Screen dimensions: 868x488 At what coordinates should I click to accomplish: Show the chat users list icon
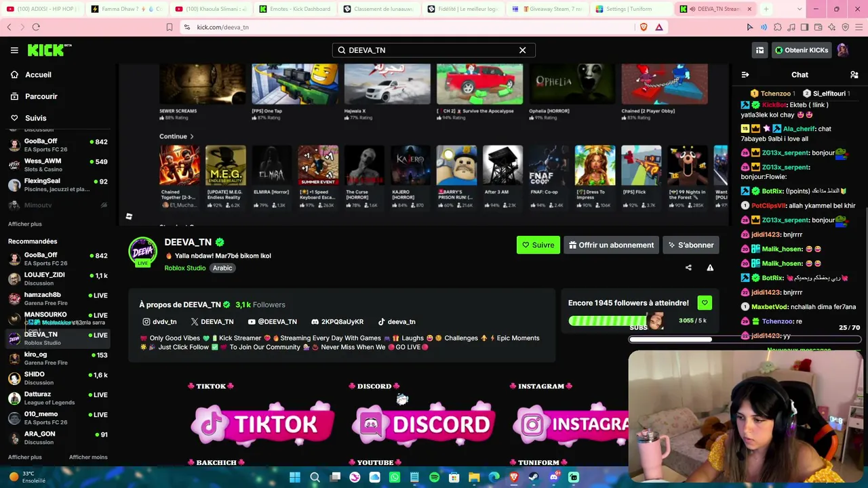pos(854,75)
